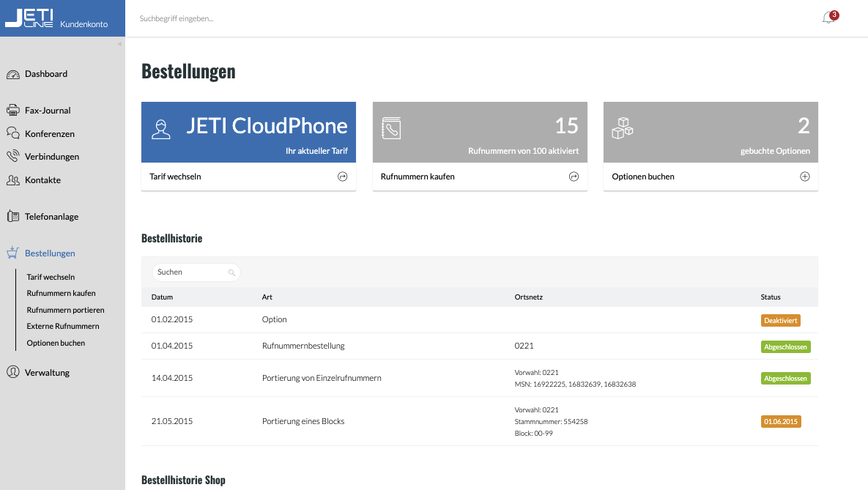Sort table by Datum column header
Screen dimensions: 868x490
[x=162, y=297]
